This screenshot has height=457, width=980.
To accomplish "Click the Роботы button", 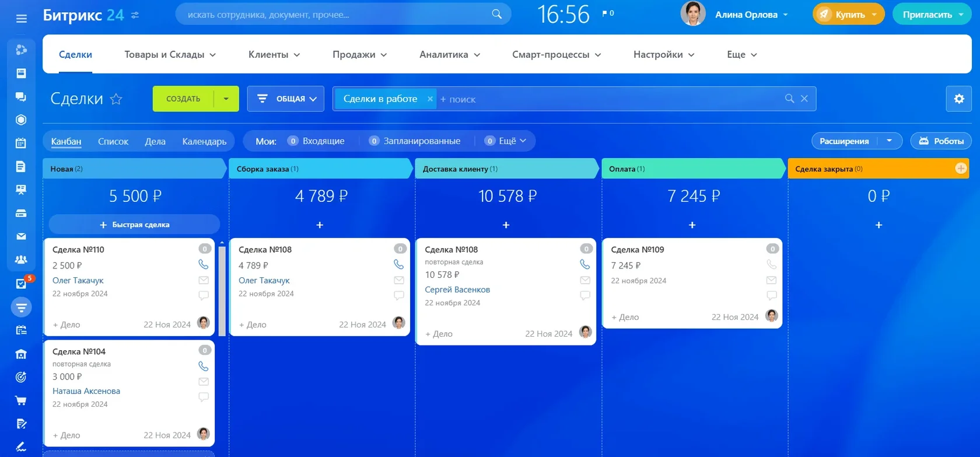I will [941, 141].
